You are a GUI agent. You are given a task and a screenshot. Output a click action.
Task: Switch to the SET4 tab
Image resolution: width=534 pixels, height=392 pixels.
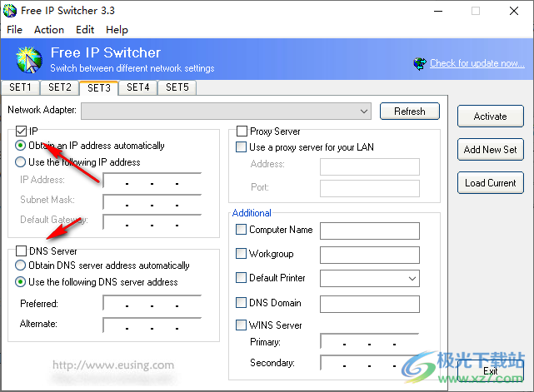(x=138, y=87)
